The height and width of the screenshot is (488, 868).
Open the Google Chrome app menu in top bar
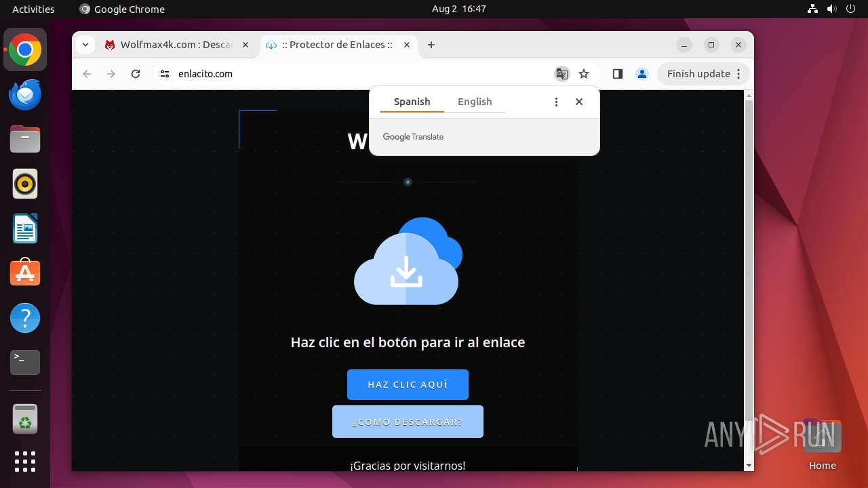[122, 9]
